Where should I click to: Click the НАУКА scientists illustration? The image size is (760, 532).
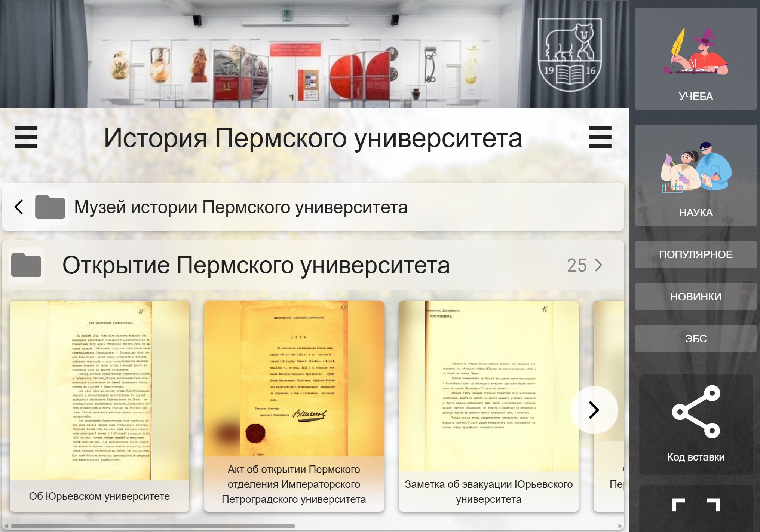[x=696, y=167]
